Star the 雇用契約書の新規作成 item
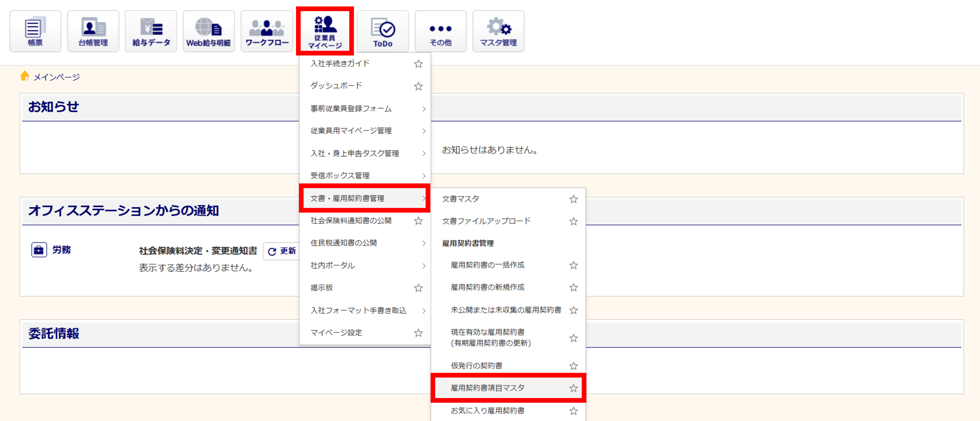This screenshot has width=980, height=421. coord(573,287)
